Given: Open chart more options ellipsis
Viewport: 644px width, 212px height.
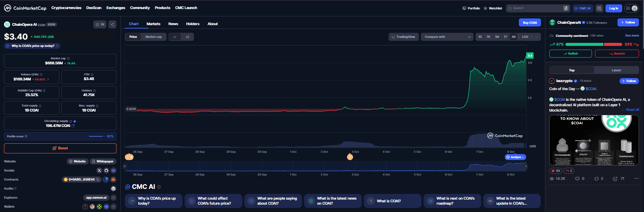Looking at the screenshot, I should click(x=537, y=37).
